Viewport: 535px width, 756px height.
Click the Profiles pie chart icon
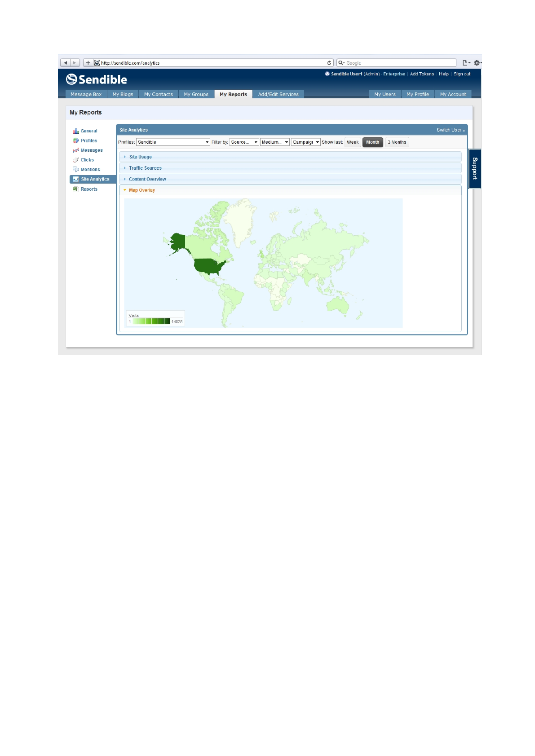coord(76,141)
